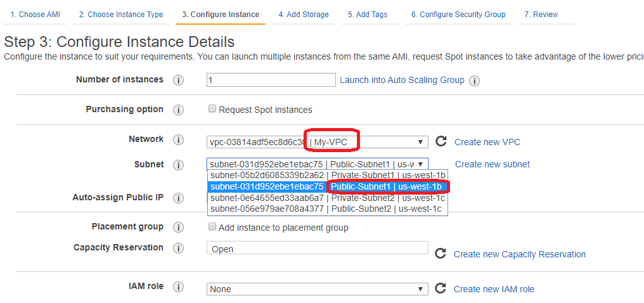
Task: Open Create new Capacity Reservation link
Action: [519, 254]
